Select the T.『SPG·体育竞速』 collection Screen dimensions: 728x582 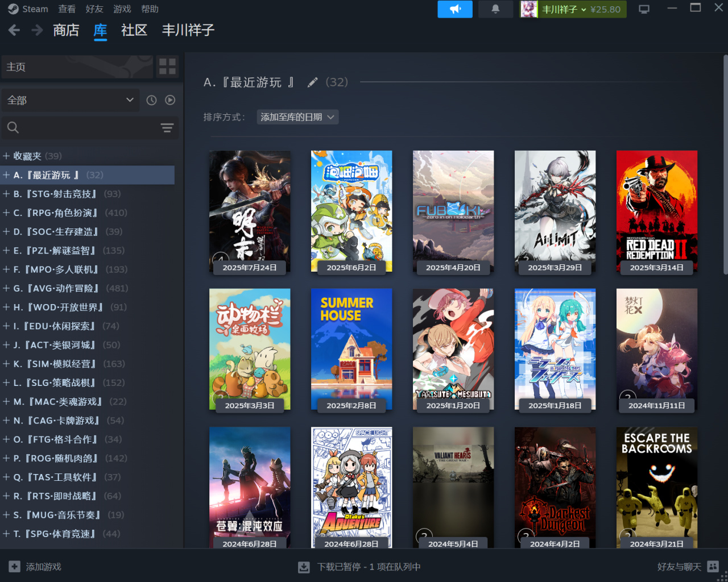pos(88,534)
